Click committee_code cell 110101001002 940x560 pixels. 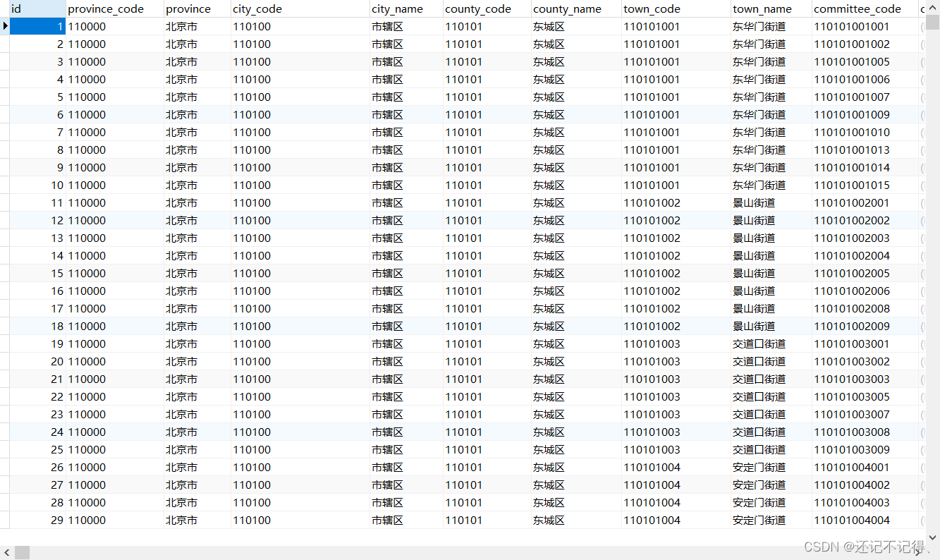click(865, 44)
